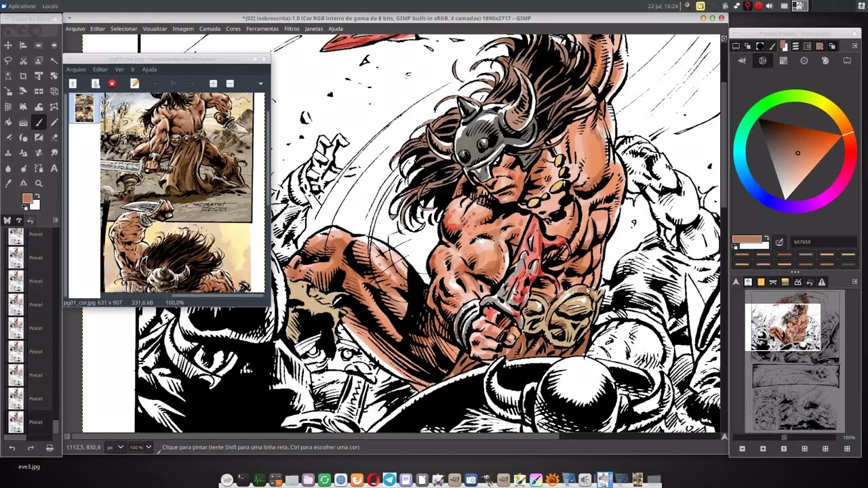Select the Ellipse Select tool
This screenshot has height=488, width=868.
pyautogui.click(x=54, y=45)
